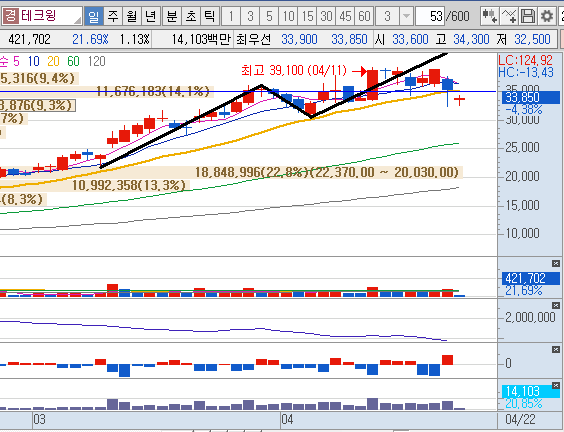
Task: Expand the 테크윙 stock name dropdown corner
Action: coord(77,21)
